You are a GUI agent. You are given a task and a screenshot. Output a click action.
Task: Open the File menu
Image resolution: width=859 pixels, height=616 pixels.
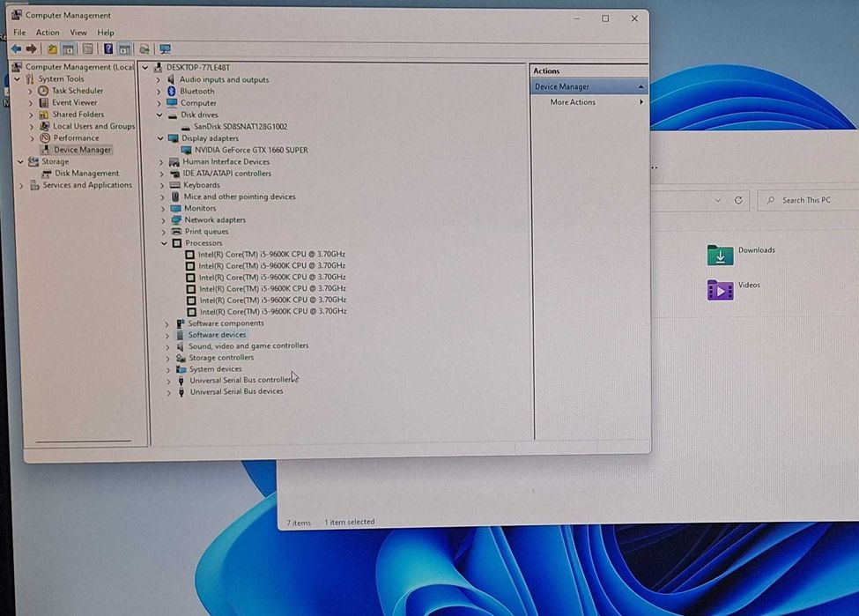pyautogui.click(x=19, y=33)
